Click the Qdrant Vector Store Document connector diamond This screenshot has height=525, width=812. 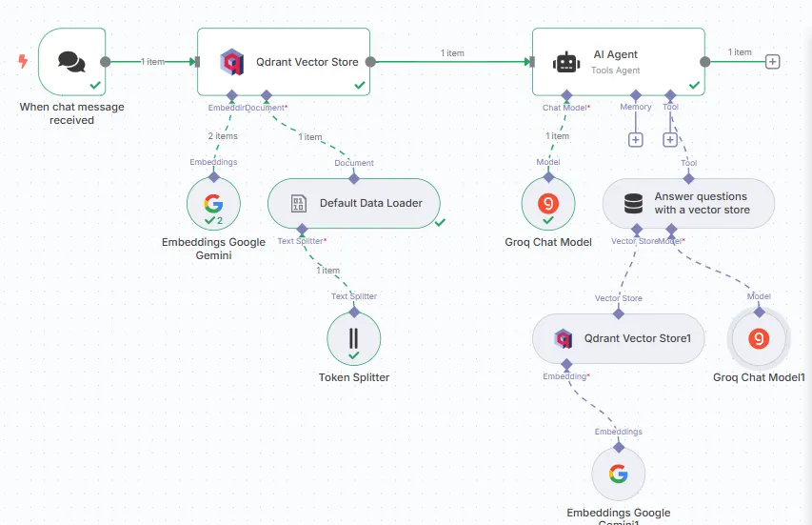[267, 95]
